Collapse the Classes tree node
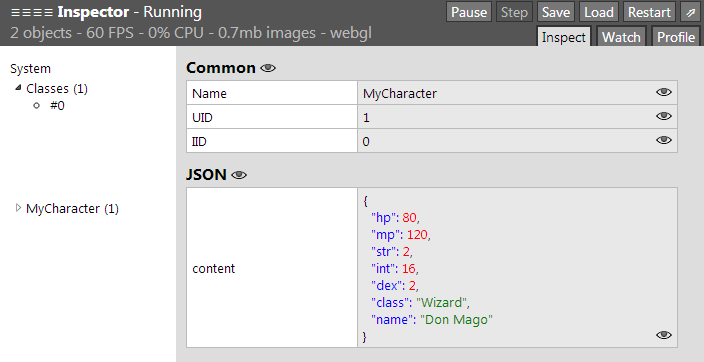The image size is (704, 362). 18,88
